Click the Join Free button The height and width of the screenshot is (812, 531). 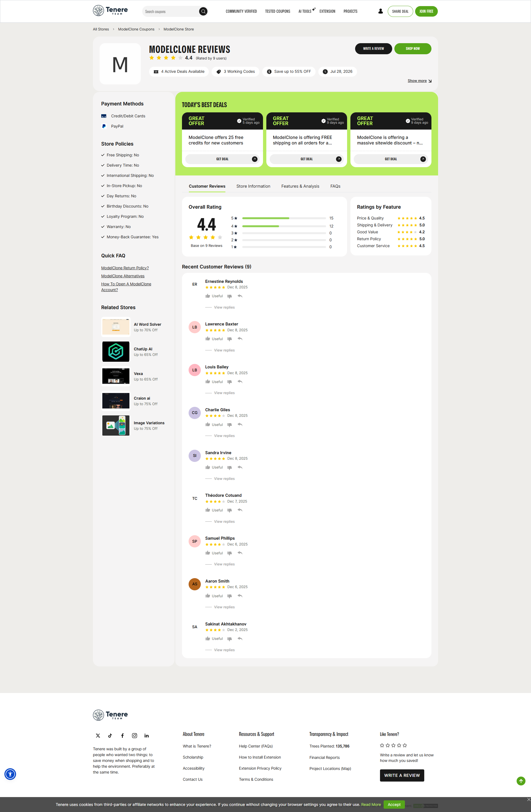426,11
